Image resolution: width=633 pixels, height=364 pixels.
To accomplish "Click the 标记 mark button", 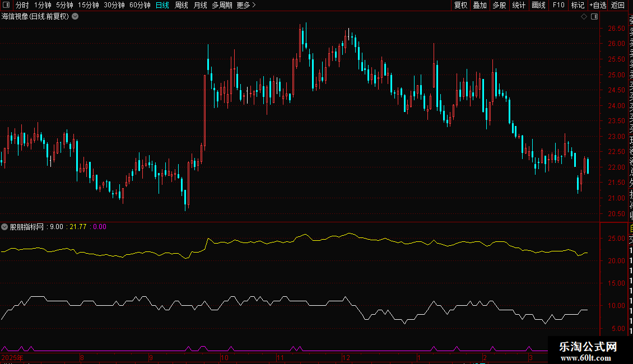I will (x=578, y=5).
